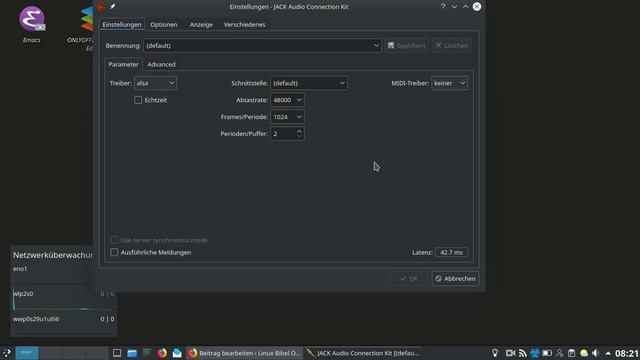Open the volume speaker tray icon
Screen dimensions: 640x360
tap(596, 353)
